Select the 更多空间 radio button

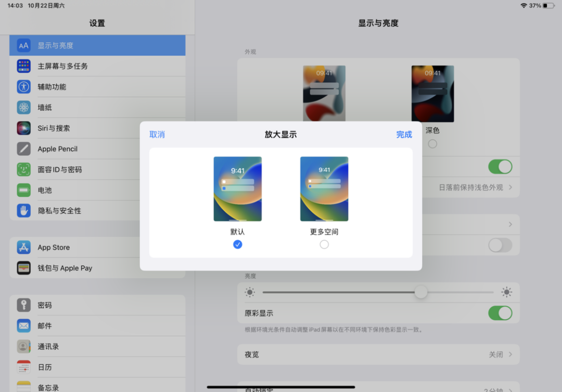click(324, 244)
